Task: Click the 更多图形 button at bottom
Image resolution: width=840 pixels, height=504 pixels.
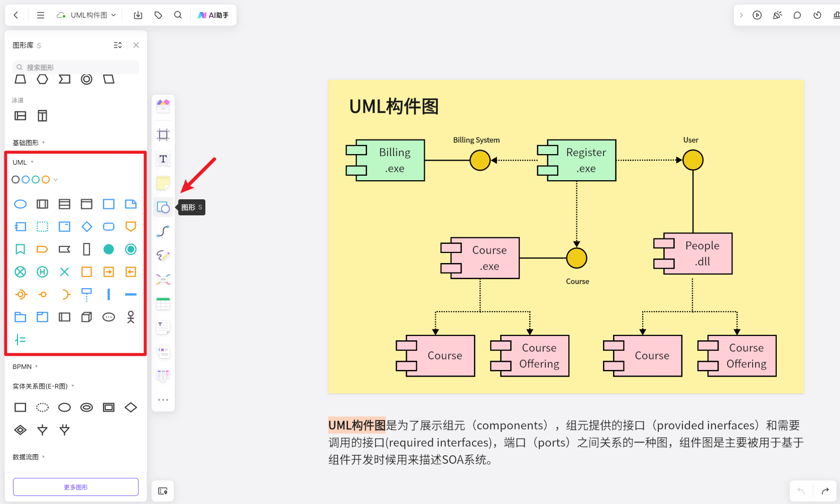Action: [x=75, y=486]
